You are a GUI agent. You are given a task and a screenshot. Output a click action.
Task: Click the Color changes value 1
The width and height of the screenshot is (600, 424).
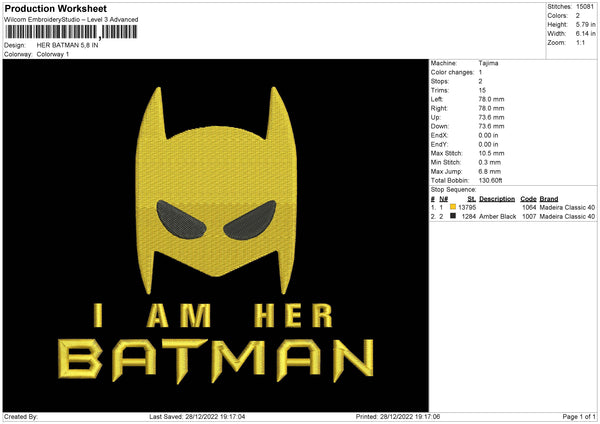480,72
